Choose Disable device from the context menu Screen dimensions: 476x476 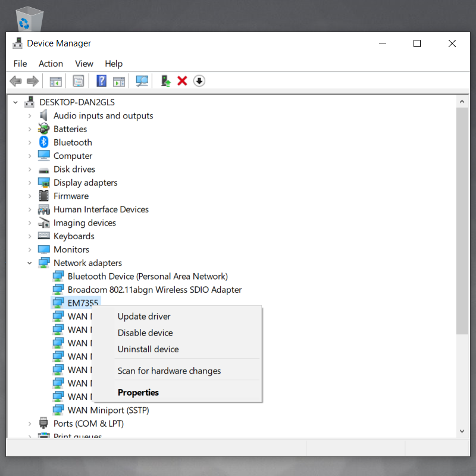point(145,333)
